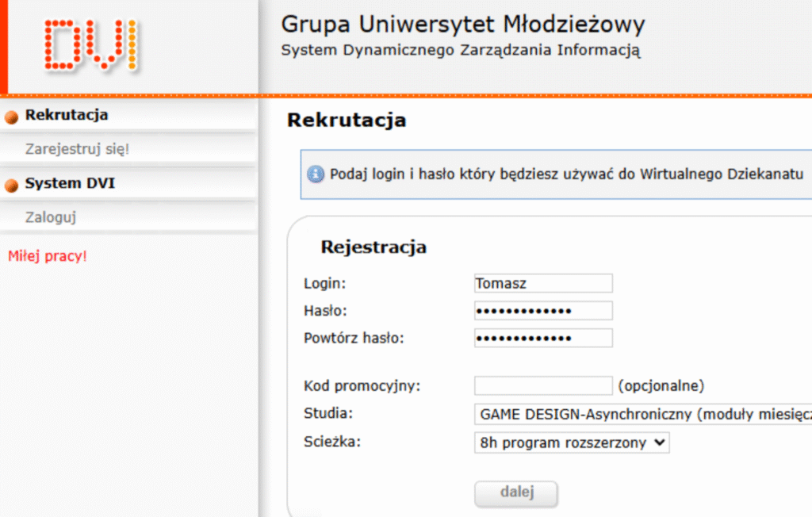
Task: Click the orange bullet beside System DVI
Action: [11, 186]
